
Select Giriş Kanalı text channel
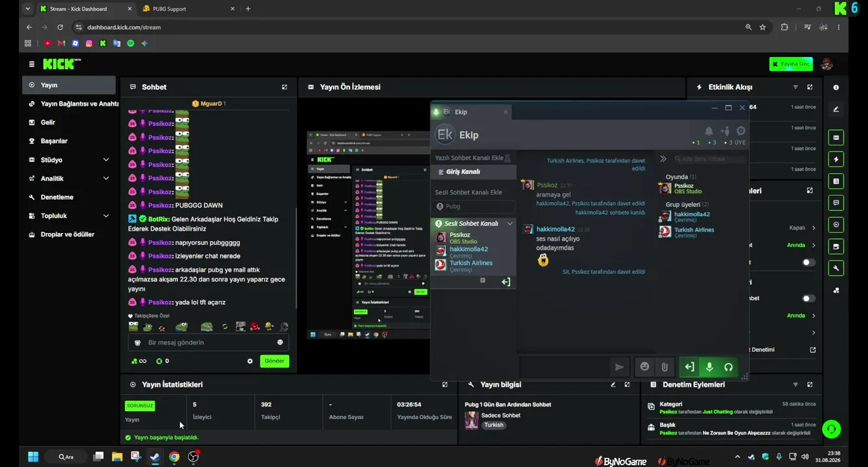coord(474,172)
